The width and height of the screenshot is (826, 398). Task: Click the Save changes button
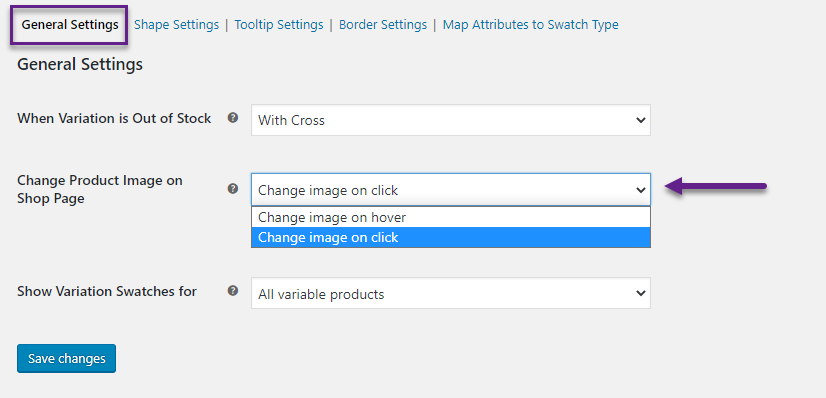(x=66, y=359)
